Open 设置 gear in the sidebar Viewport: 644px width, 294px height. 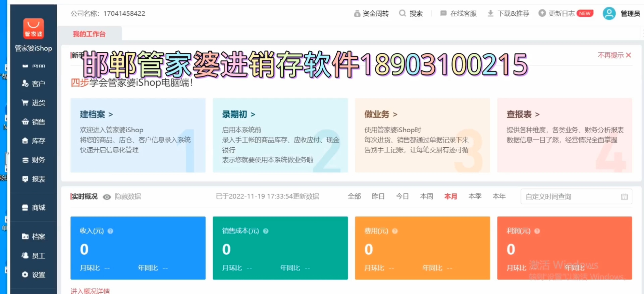pos(25,275)
